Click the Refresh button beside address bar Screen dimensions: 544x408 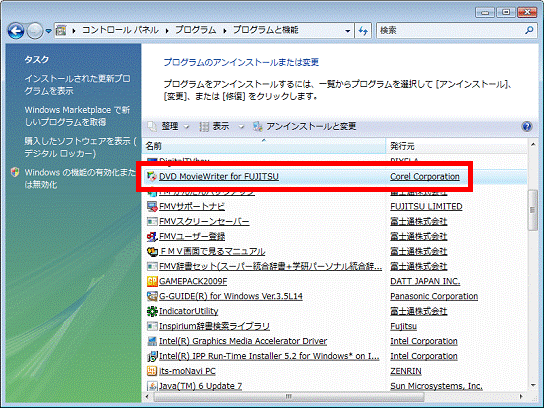pos(363,31)
